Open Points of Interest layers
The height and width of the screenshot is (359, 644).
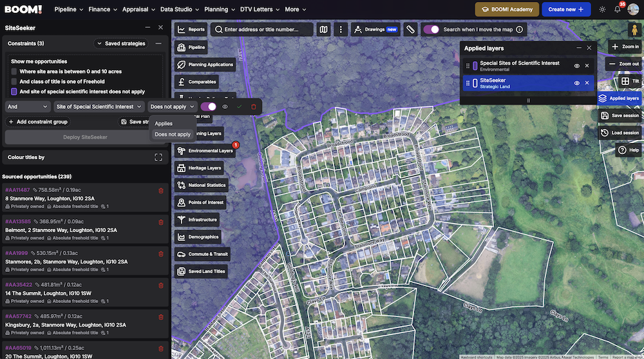coord(201,203)
